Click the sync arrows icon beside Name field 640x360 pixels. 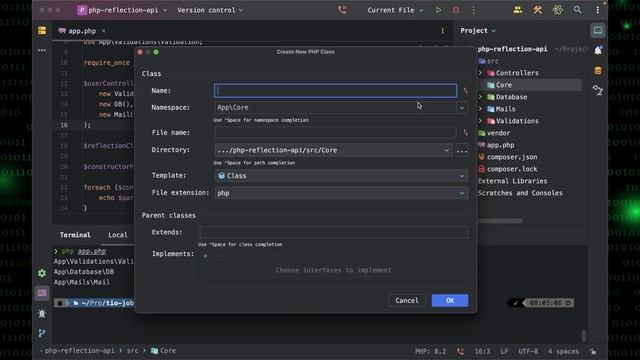pos(465,91)
